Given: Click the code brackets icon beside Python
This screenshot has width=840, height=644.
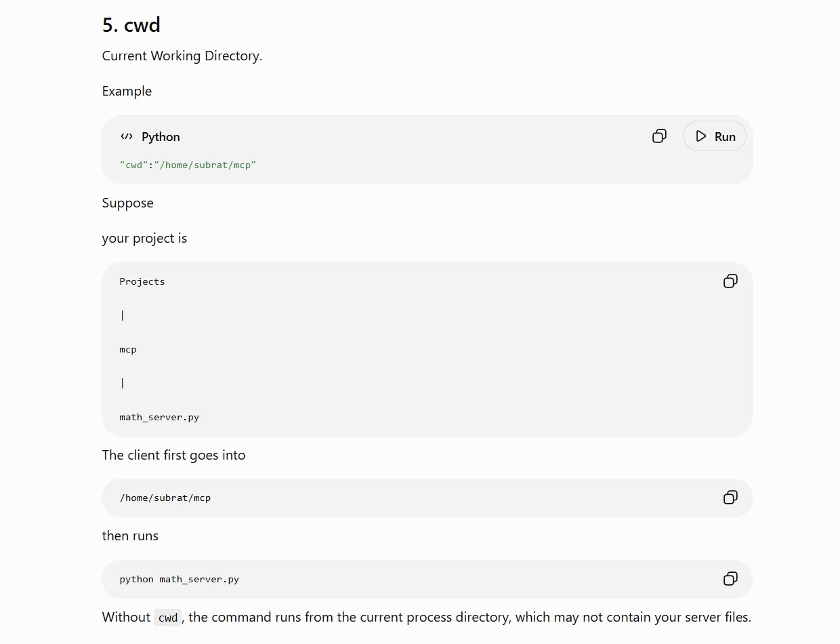Looking at the screenshot, I should coord(127,136).
